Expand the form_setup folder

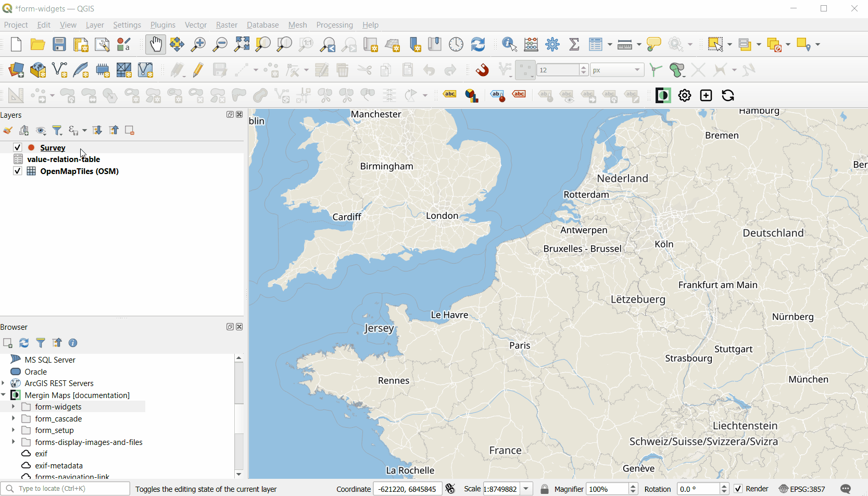(14, 430)
